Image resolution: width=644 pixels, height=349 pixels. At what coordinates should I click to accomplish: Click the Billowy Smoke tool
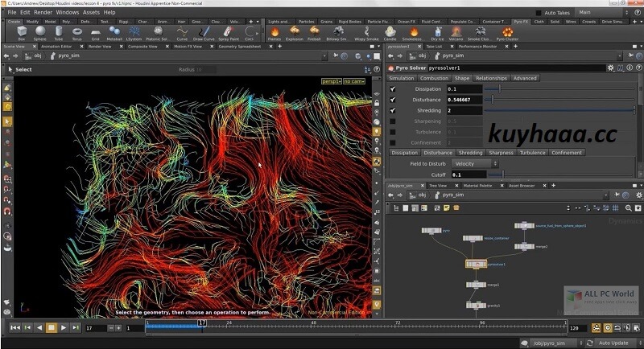point(336,33)
